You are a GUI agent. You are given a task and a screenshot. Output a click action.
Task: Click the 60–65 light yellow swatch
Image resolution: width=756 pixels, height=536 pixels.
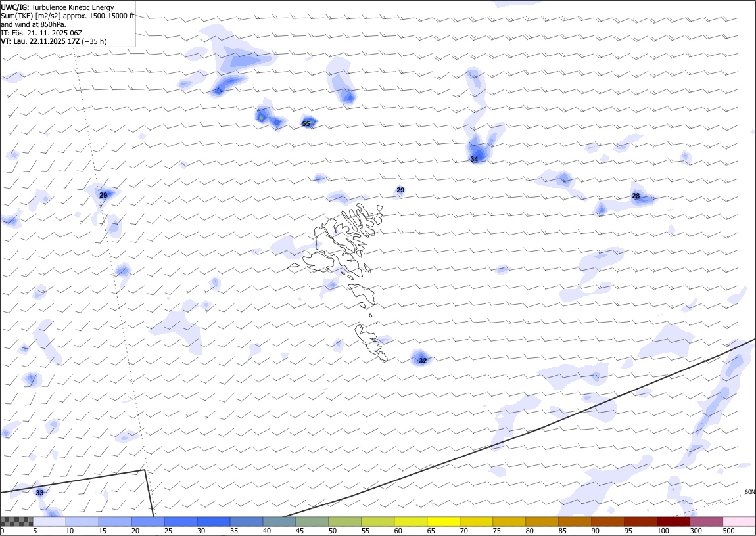[x=410, y=522]
